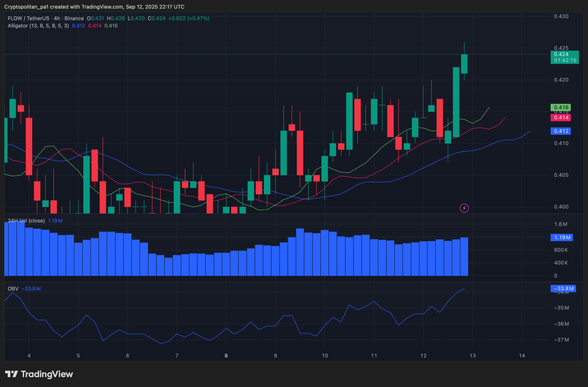Click the TradingView logo icon
588x387 pixels.
(11, 374)
